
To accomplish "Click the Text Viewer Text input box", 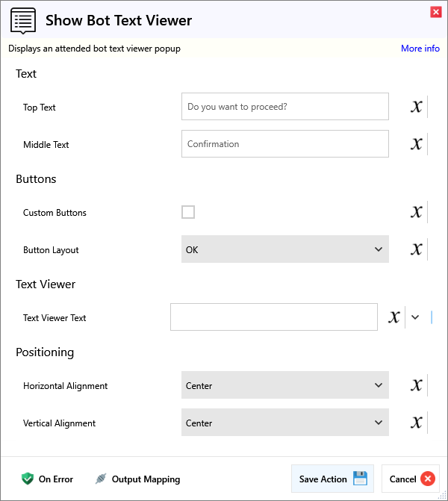I will click(274, 317).
